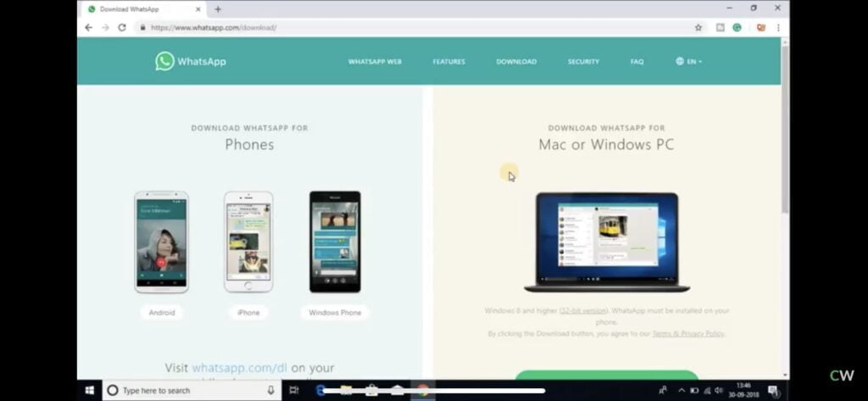
Task: Click the browser forward arrow
Action: pyautogui.click(x=105, y=27)
